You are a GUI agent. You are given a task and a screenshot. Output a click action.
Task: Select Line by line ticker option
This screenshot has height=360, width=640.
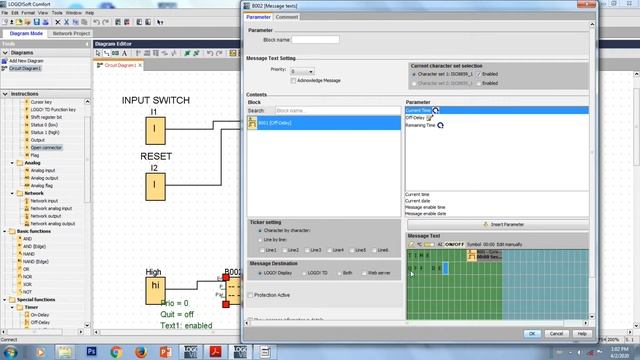[260, 240]
